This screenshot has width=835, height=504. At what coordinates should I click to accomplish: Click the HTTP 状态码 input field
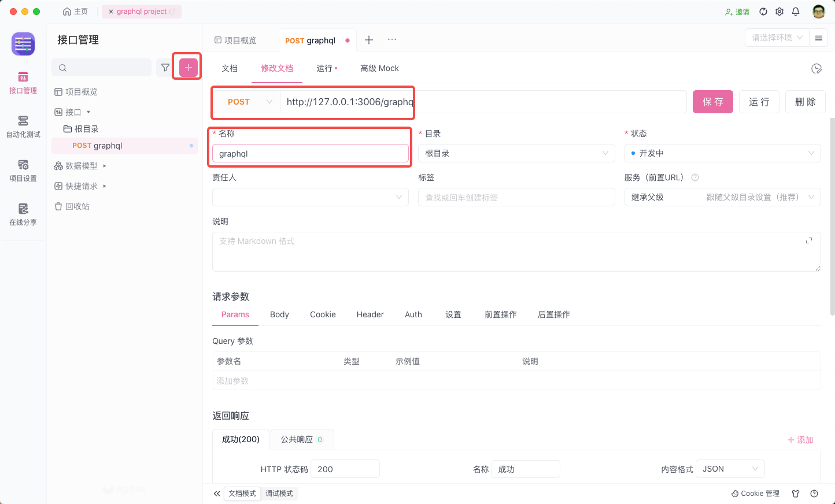[345, 469]
